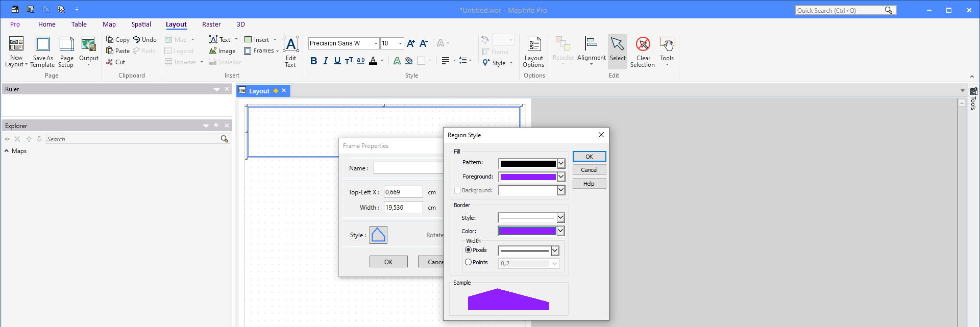Open the Raster ribbon tab
This screenshot has width=980, height=327.
pos(211,24)
